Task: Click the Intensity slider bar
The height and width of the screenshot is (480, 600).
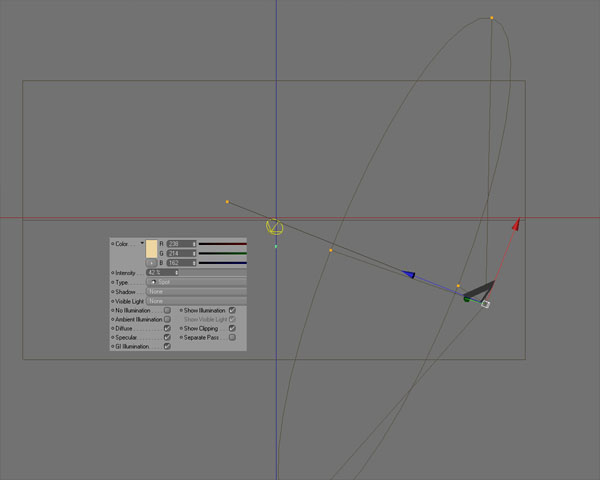Action: pyautogui.click(x=213, y=273)
